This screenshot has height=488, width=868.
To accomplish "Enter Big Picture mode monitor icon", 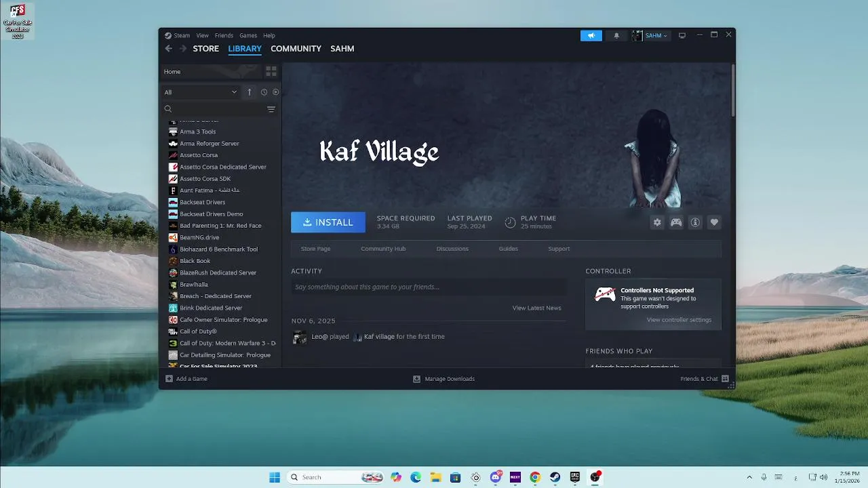I will [682, 36].
